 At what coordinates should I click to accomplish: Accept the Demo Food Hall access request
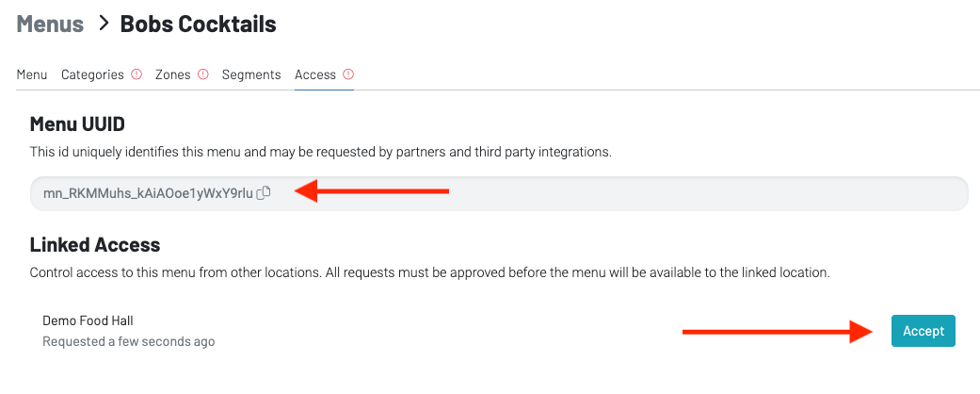[923, 331]
